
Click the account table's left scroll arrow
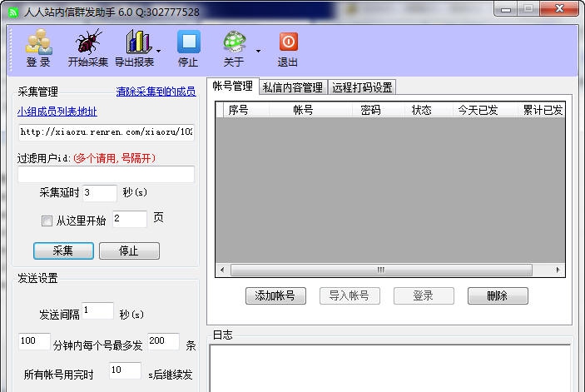[x=222, y=270]
